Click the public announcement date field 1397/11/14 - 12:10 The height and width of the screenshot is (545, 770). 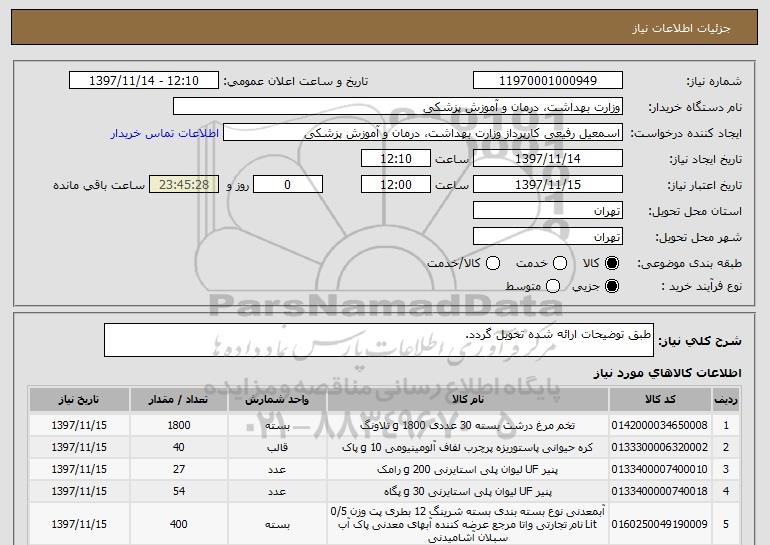(x=144, y=81)
